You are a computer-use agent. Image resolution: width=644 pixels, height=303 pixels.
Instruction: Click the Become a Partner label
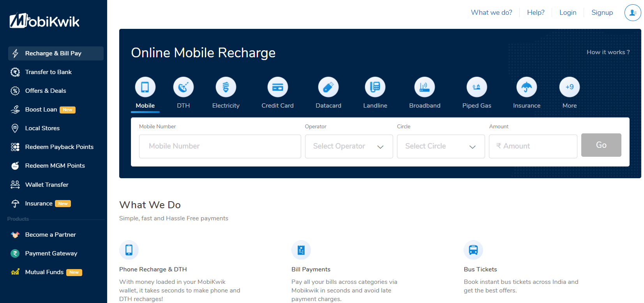[51, 235]
